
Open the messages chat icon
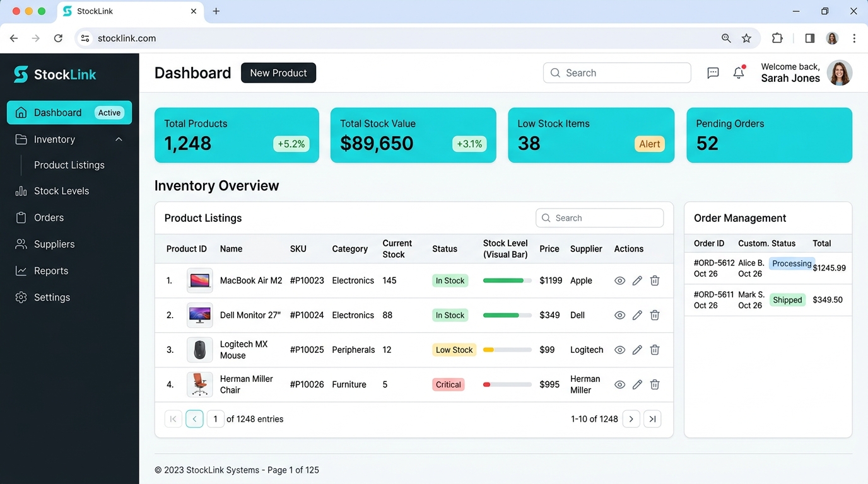pyautogui.click(x=713, y=73)
